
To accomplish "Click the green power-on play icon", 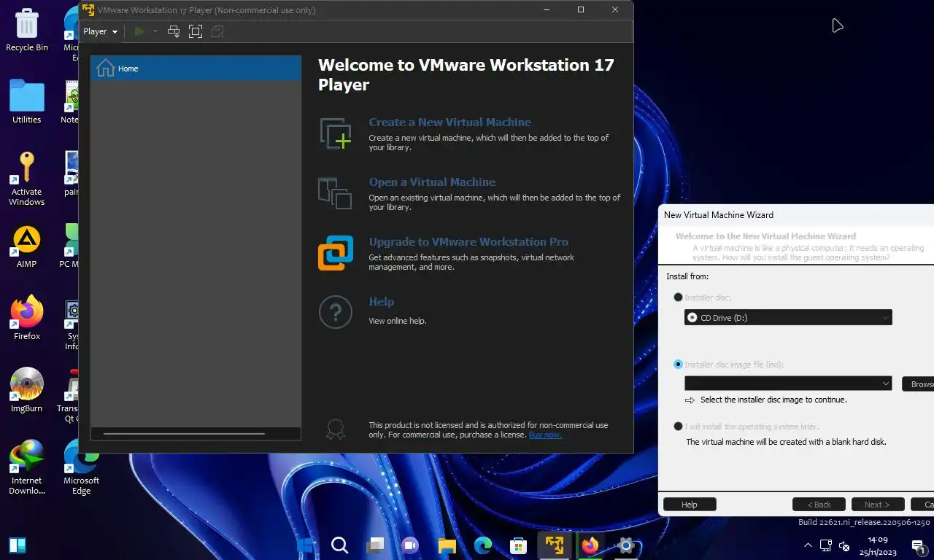I will click(139, 31).
